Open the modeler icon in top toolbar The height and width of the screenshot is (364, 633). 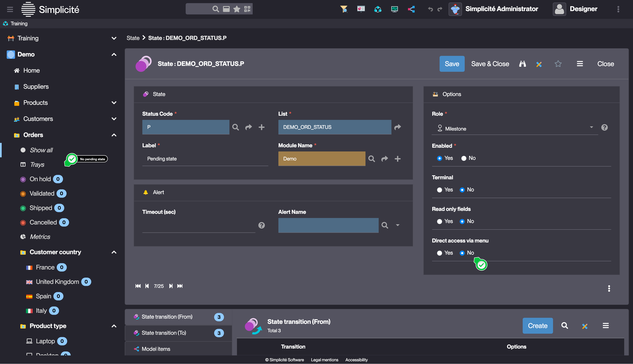point(411,9)
